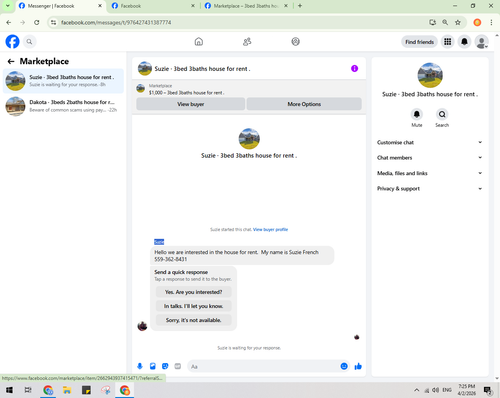Mute the conversation with the bell icon
This screenshot has width=500, height=398.
pyautogui.click(x=417, y=114)
